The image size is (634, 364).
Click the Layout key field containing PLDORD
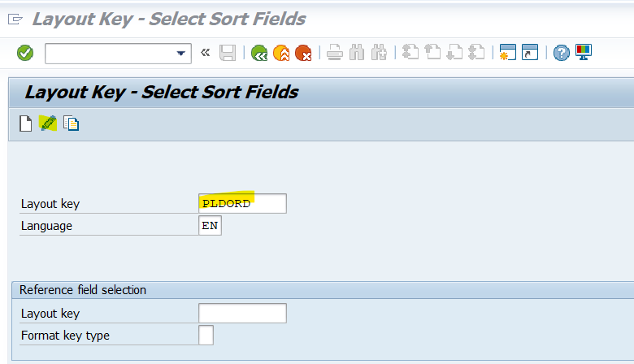click(242, 204)
